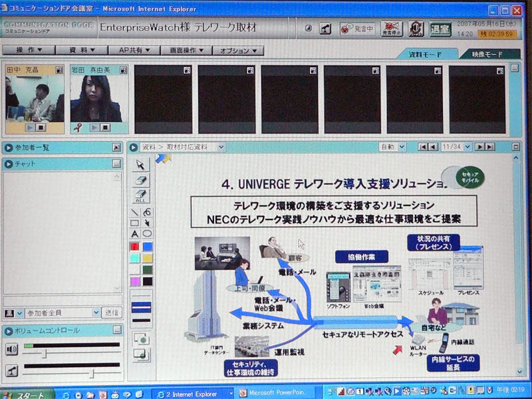Choose the thickest black line width
This screenshot has width=532, height=399.
141,320
